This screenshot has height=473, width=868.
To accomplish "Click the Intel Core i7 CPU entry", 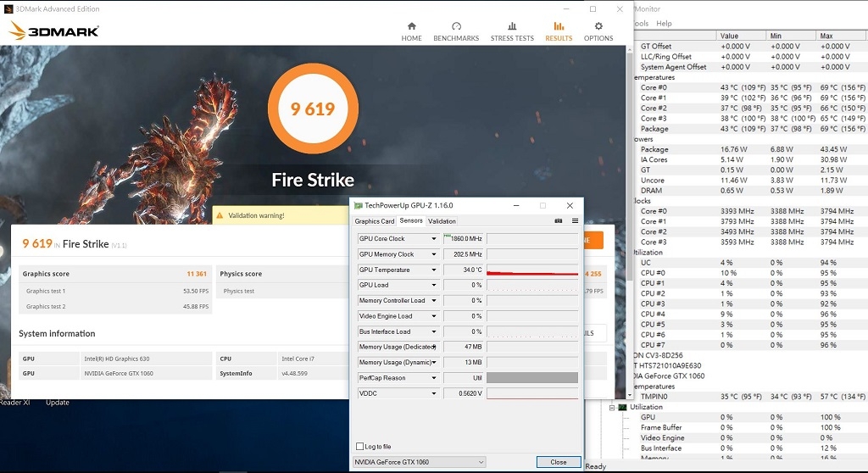I will [298, 359].
